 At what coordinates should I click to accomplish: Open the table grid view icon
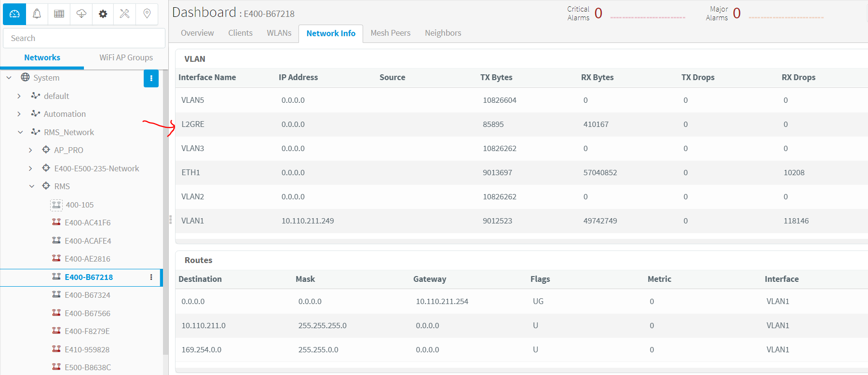coord(59,14)
